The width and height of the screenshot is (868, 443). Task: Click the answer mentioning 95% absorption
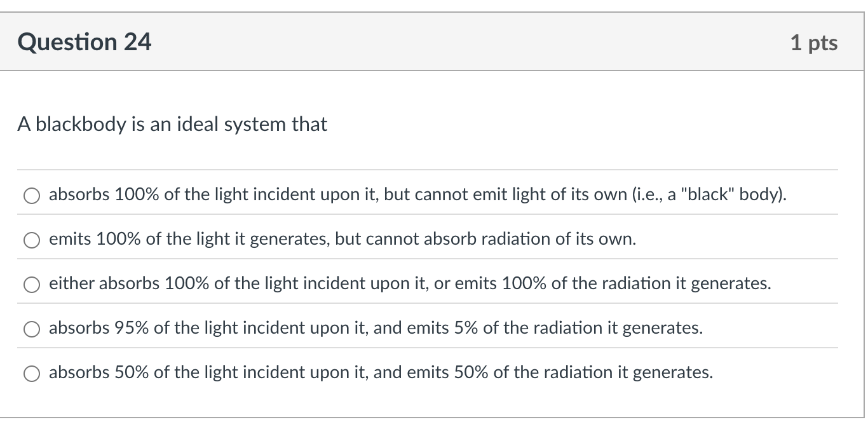375,328
